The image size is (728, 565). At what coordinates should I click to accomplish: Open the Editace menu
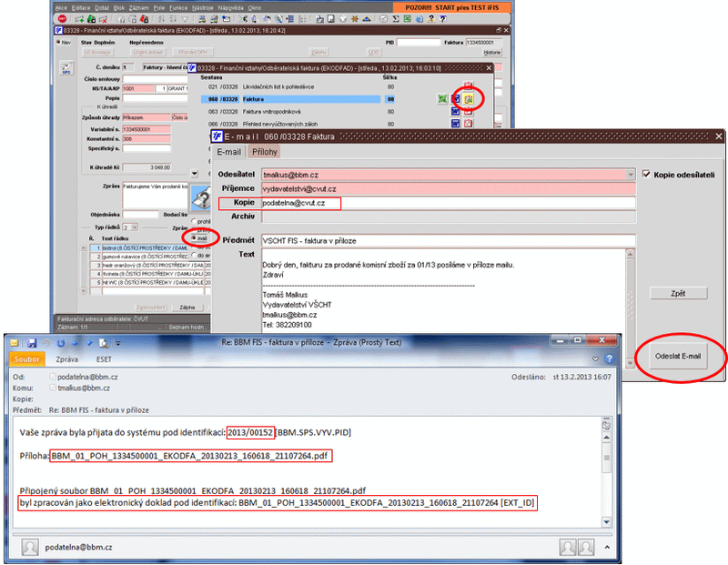pos(81,8)
